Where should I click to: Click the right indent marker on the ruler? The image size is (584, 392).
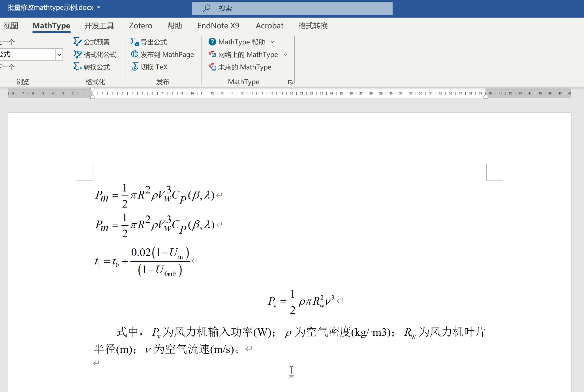coord(485,96)
